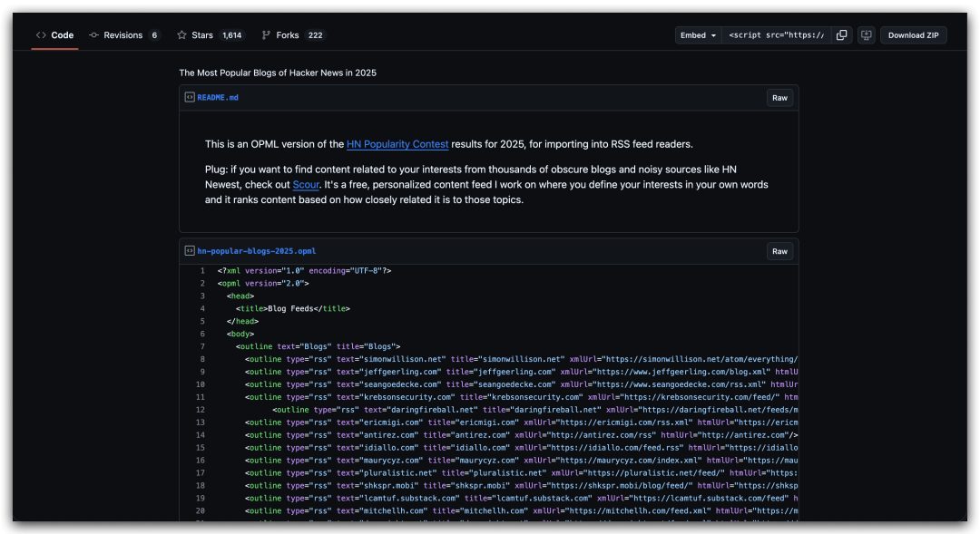Open the Scour link
This screenshot has width=980, height=534.
[306, 185]
